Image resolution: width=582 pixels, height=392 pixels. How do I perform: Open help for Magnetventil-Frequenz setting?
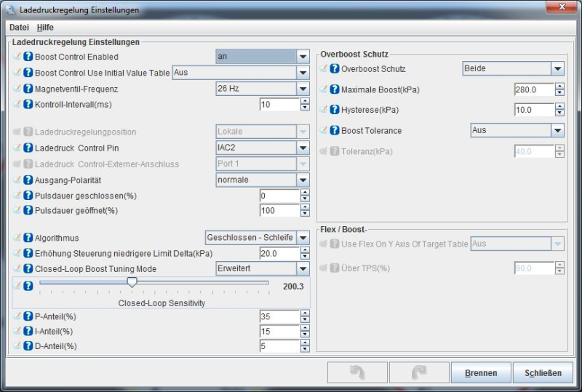(28, 89)
